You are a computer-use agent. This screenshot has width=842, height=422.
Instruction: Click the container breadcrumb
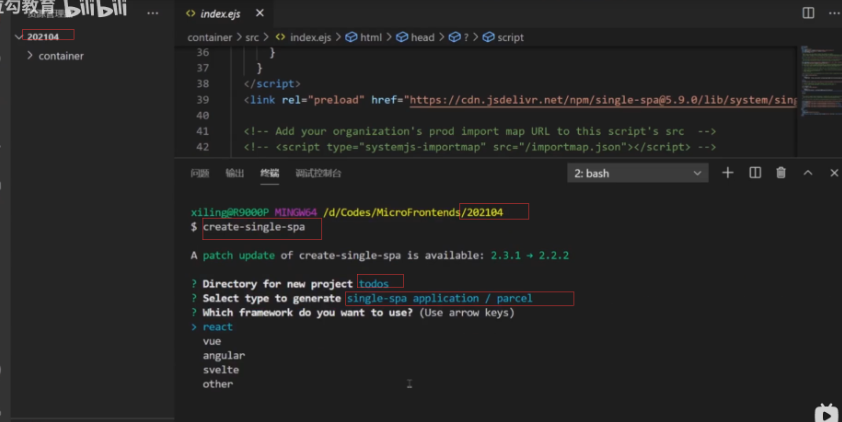pyautogui.click(x=209, y=37)
